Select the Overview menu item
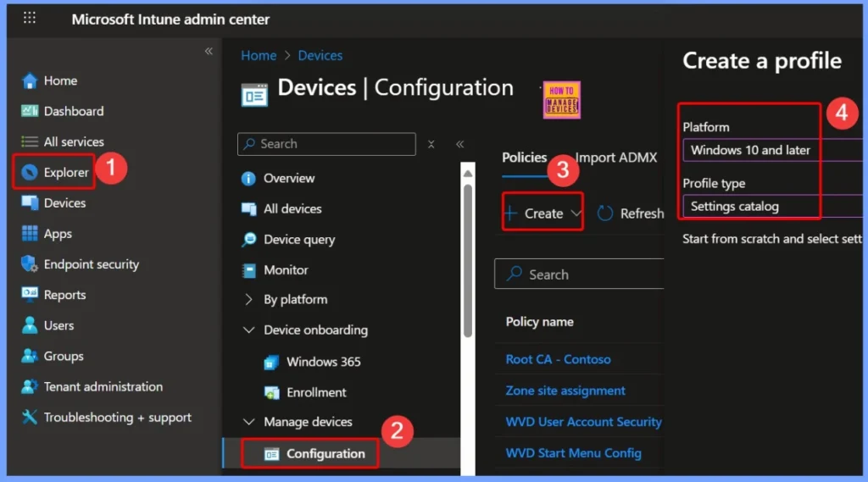 (x=289, y=178)
